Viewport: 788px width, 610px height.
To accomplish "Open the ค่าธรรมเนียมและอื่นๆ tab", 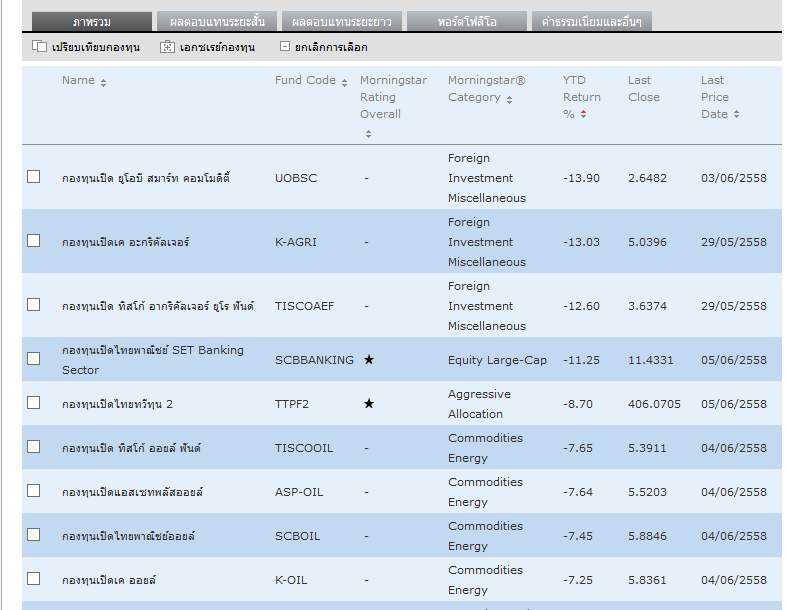I will [592, 22].
